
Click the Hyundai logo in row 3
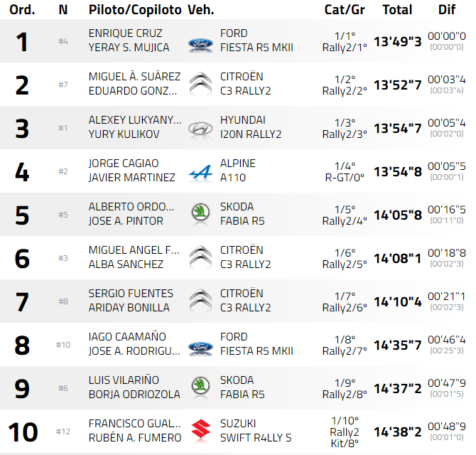[200, 129]
